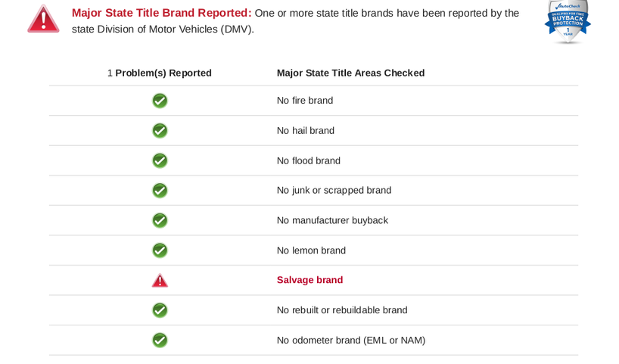Click green checkmark beside No hail brand
The image size is (619, 364).
point(160,131)
